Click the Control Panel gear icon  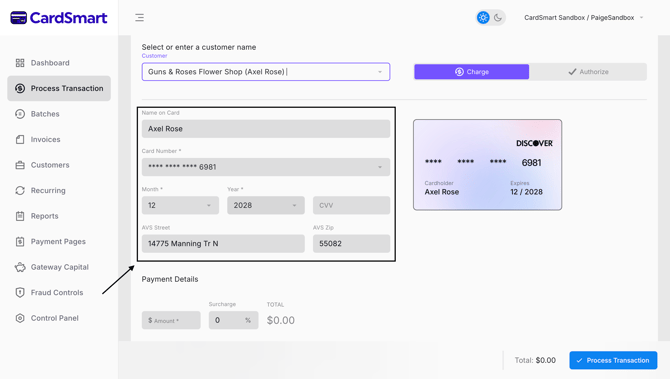(20, 318)
